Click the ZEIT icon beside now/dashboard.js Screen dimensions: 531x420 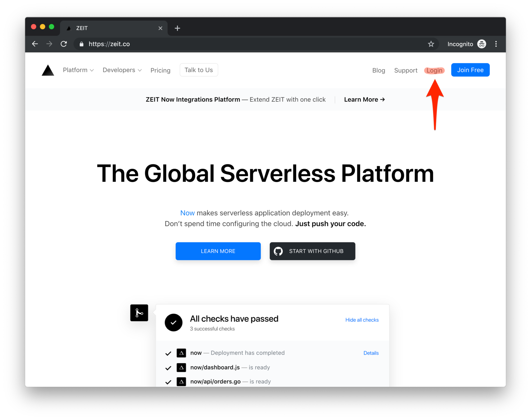pyautogui.click(x=181, y=367)
